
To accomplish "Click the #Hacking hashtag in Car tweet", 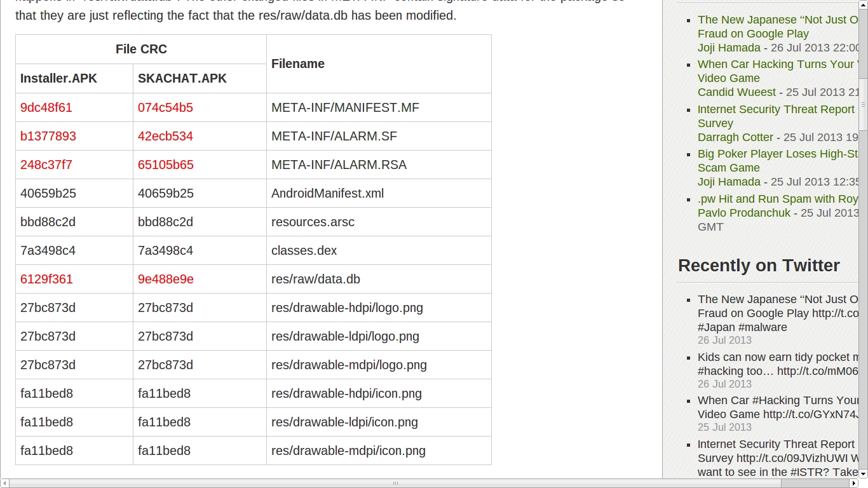I will click(x=776, y=400).
